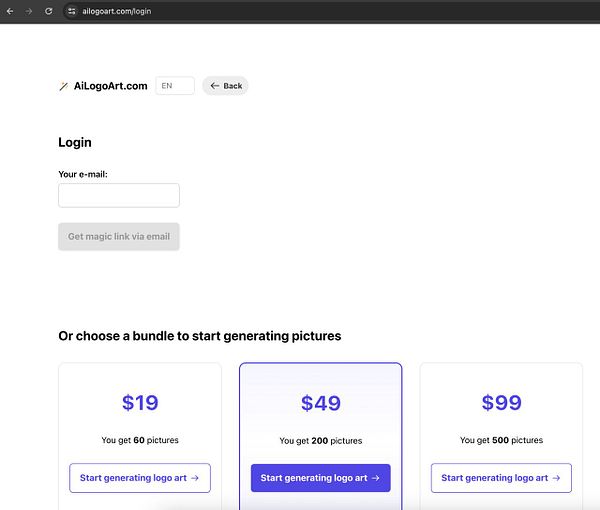Start generating logo art for $19

coord(139,478)
